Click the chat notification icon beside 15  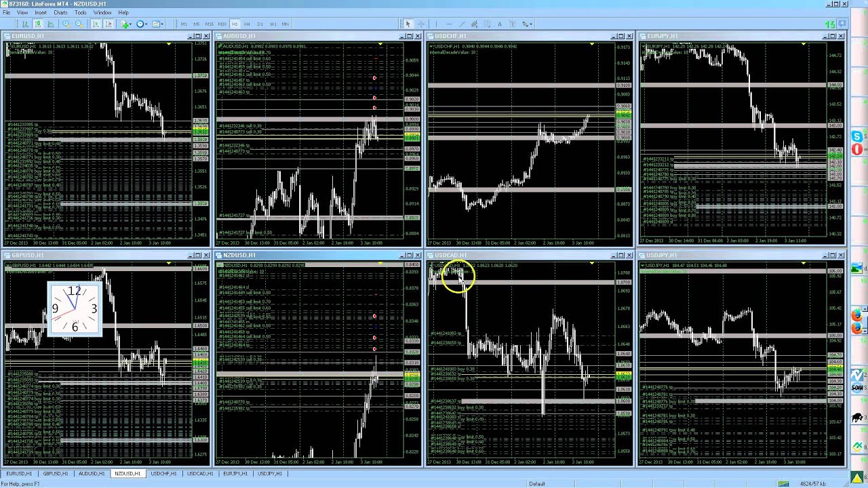(x=841, y=24)
